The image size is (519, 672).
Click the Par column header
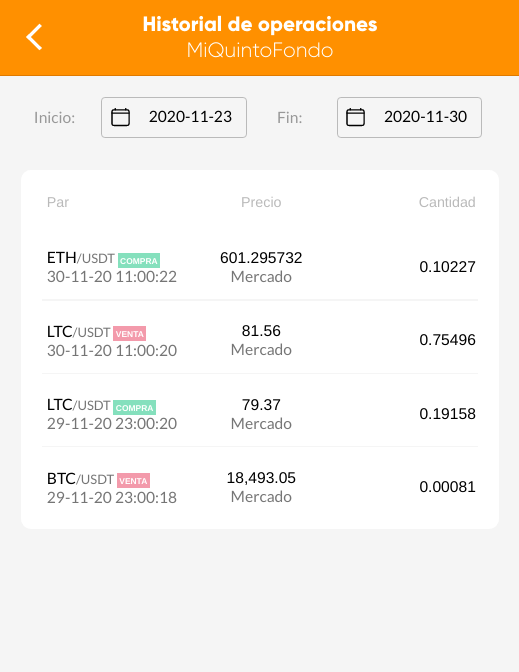pyautogui.click(x=58, y=202)
